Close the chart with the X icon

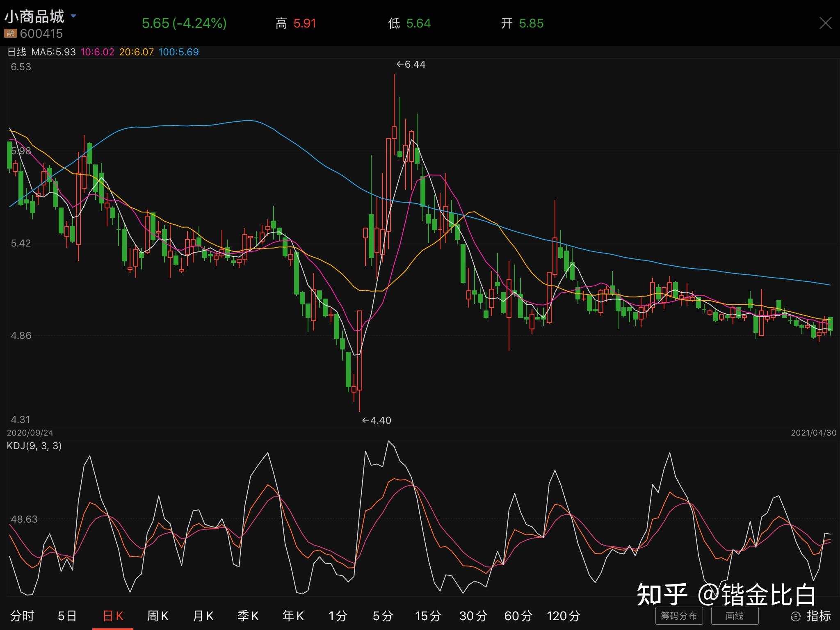[x=825, y=23]
